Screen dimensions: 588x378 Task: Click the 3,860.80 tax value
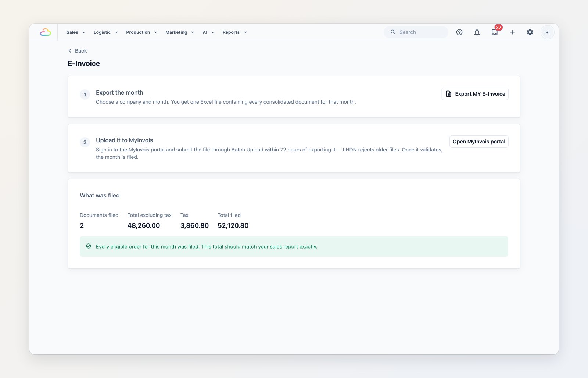tap(194, 225)
